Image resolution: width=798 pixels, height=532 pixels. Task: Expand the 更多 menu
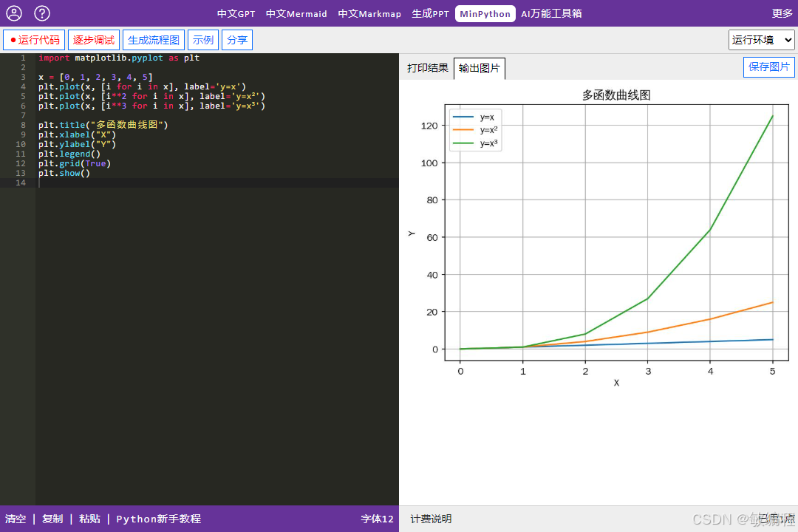782,13
